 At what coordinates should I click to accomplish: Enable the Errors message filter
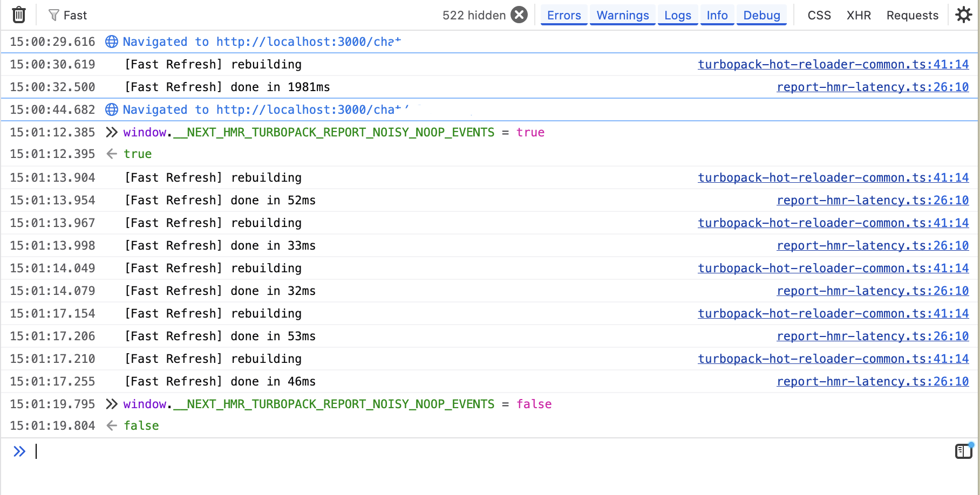click(563, 15)
